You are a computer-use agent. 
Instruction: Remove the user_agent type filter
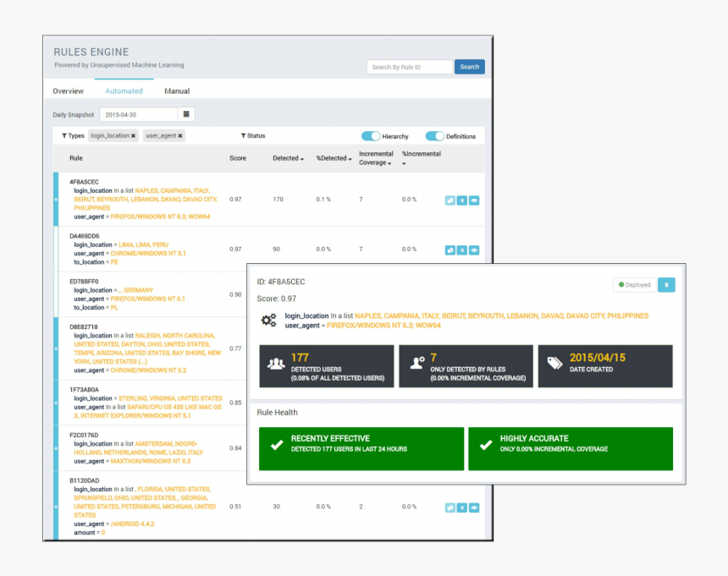[180, 135]
